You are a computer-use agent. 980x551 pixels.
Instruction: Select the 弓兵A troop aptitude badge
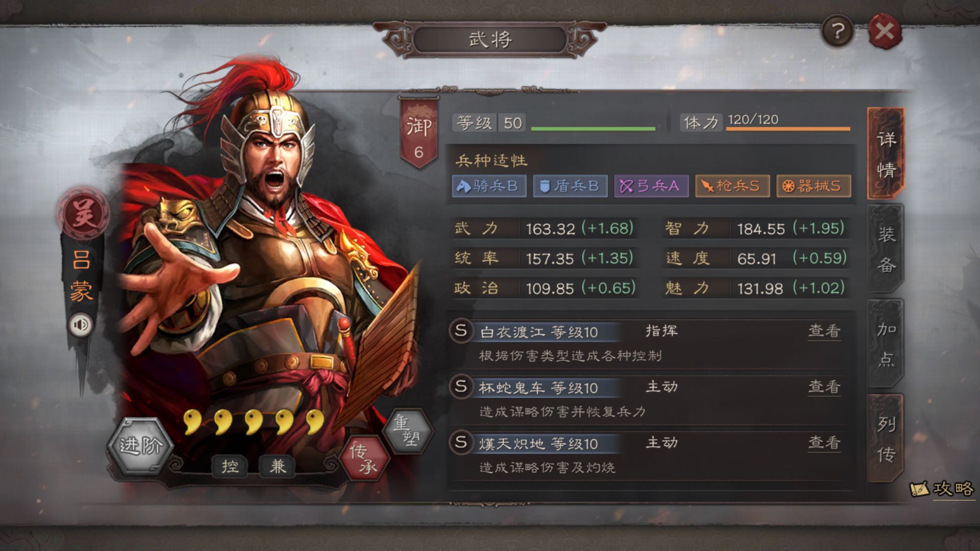(x=651, y=186)
